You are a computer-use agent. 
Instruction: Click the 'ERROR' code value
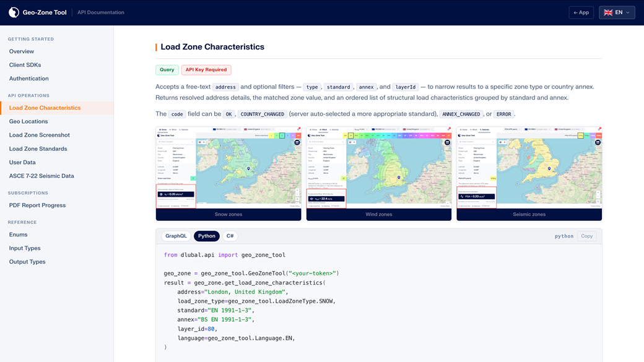503,114
